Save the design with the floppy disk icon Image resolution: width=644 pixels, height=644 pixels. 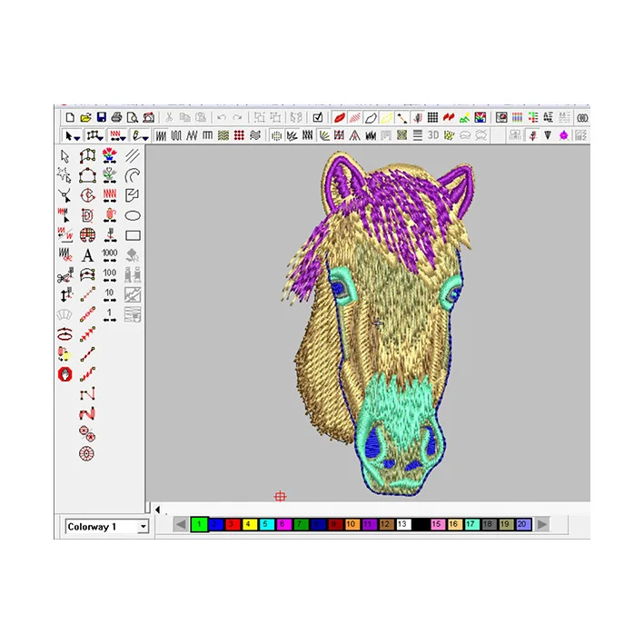[x=101, y=118]
